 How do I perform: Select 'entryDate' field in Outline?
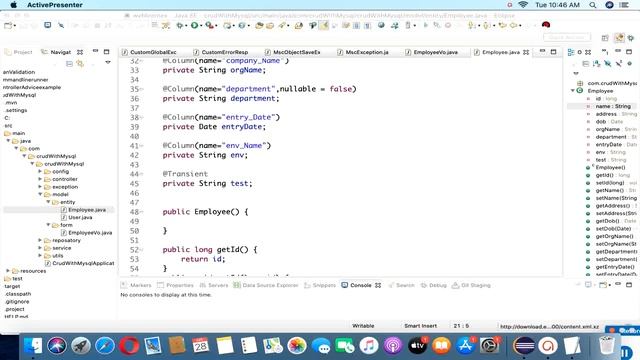(608, 144)
